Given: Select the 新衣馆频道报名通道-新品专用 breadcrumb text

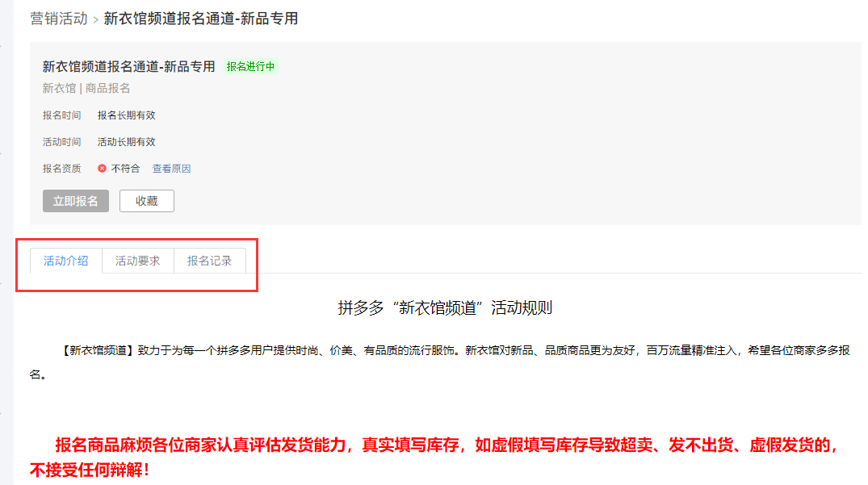Looking at the screenshot, I should [x=201, y=19].
